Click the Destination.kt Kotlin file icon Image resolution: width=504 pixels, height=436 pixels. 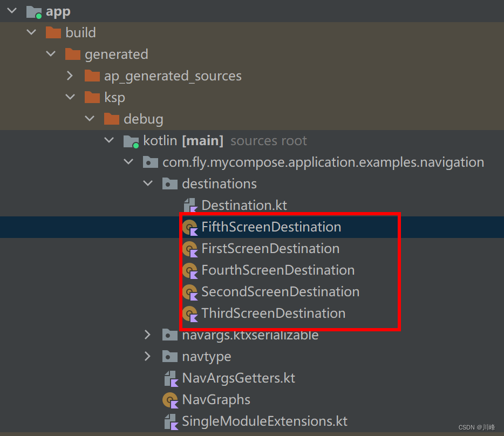(x=190, y=205)
